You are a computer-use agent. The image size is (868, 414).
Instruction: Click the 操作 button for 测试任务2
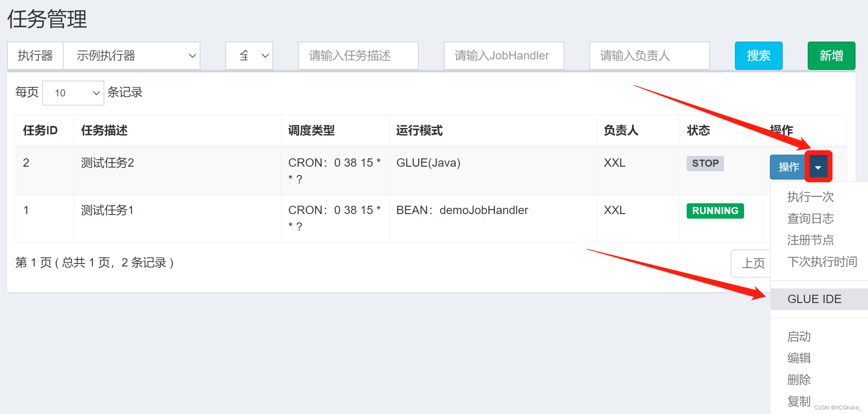pos(789,167)
